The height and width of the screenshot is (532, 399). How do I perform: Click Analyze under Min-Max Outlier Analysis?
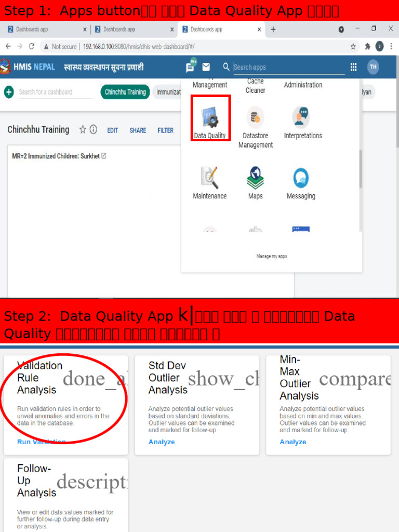click(293, 442)
